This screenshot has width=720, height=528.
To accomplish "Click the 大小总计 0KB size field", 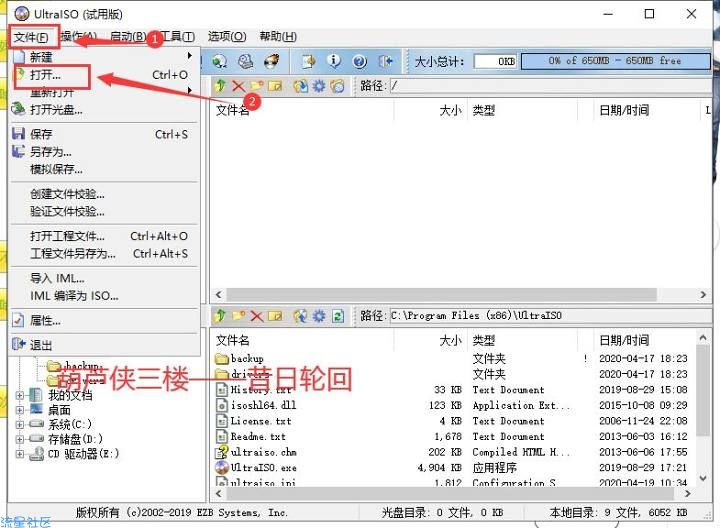I will tap(495, 61).
